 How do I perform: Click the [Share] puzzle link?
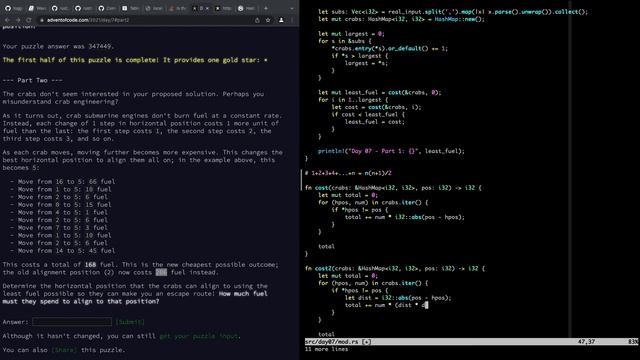coord(64,350)
